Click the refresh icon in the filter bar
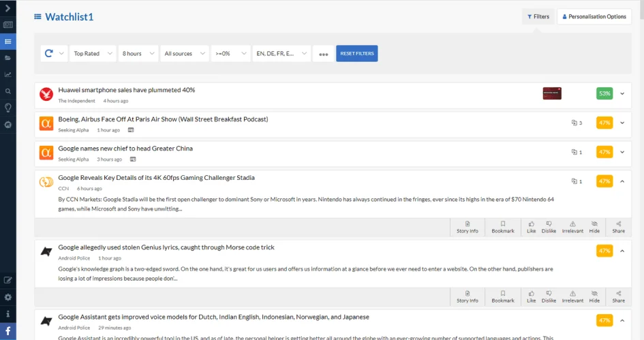This screenshot has height=340, width=644. click(x=48, y=53)
